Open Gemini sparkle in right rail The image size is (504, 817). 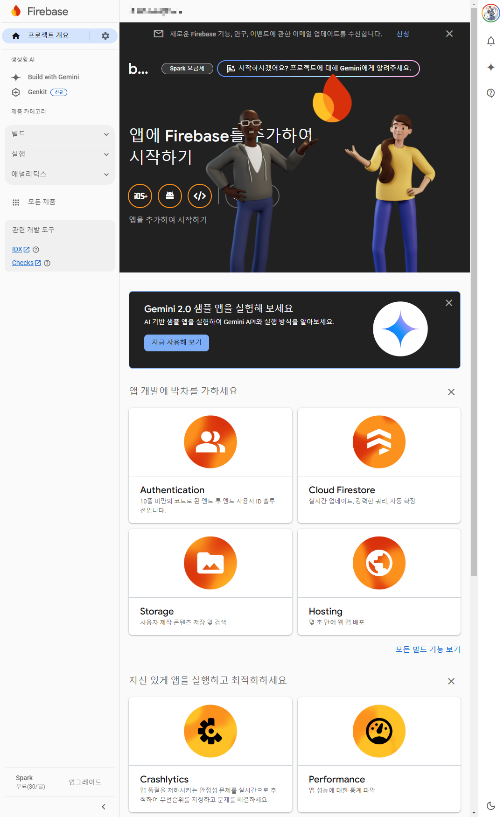491,67
